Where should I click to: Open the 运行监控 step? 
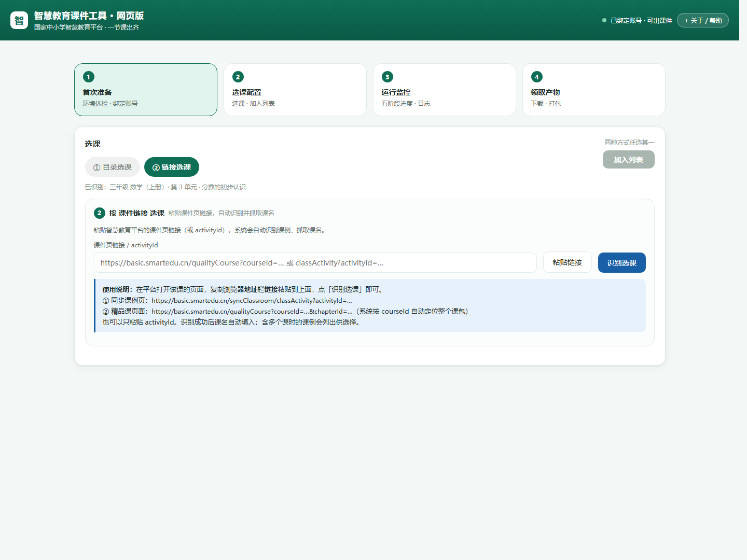[x=445, y=90]
